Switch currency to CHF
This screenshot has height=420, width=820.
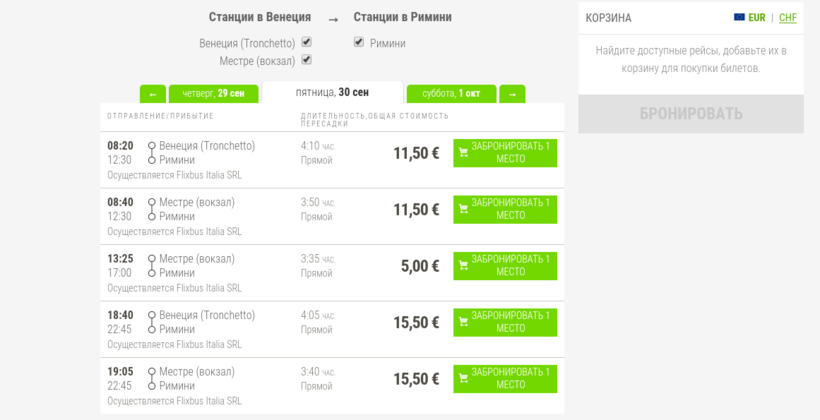click(788, 18)
